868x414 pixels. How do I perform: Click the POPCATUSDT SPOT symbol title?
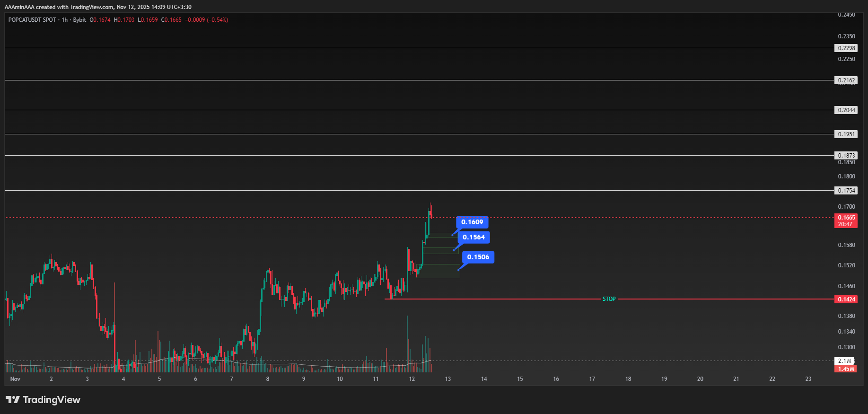pos(32,20)
